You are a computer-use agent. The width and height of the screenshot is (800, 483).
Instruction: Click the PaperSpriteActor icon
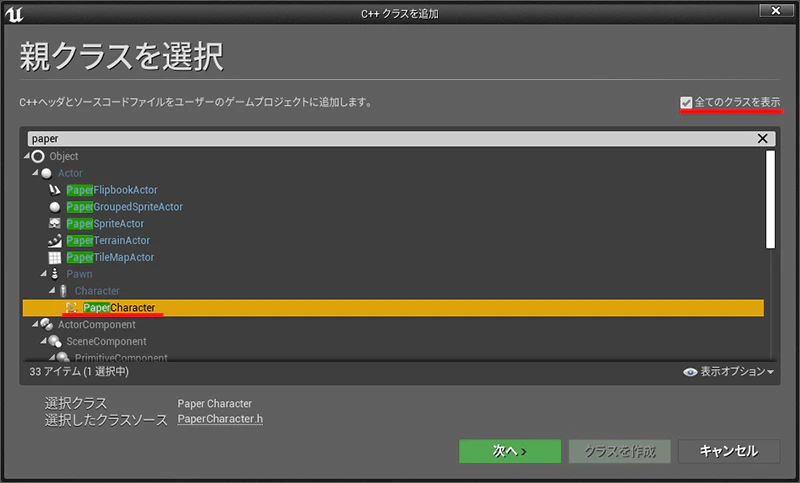(x=55, y=224)
